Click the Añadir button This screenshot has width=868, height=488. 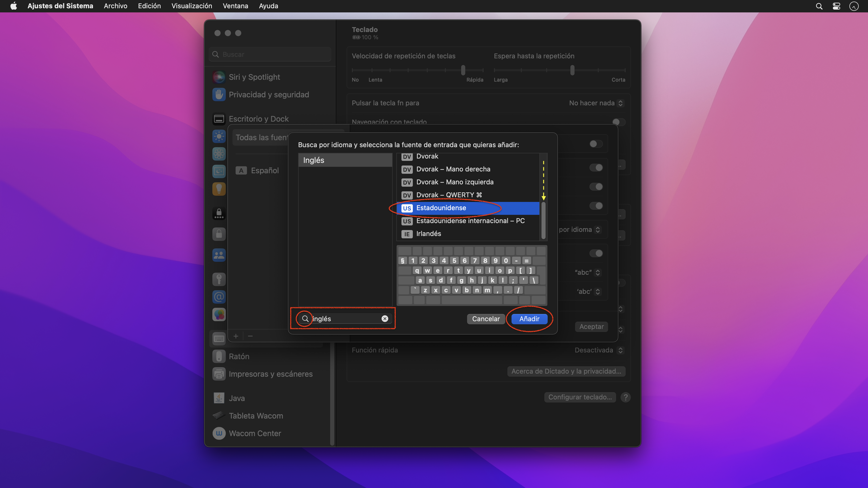pyautogui.click(x=529, y=319)
